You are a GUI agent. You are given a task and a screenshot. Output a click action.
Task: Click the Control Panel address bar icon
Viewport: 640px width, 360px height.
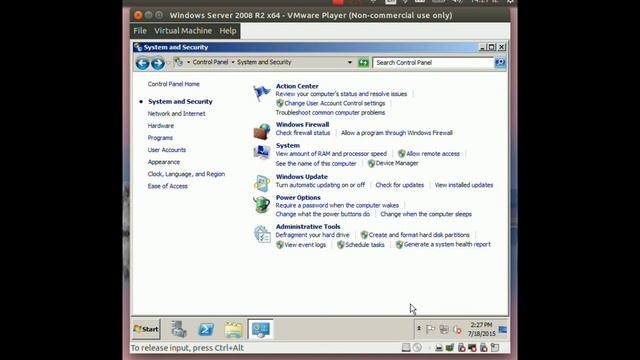178,62
